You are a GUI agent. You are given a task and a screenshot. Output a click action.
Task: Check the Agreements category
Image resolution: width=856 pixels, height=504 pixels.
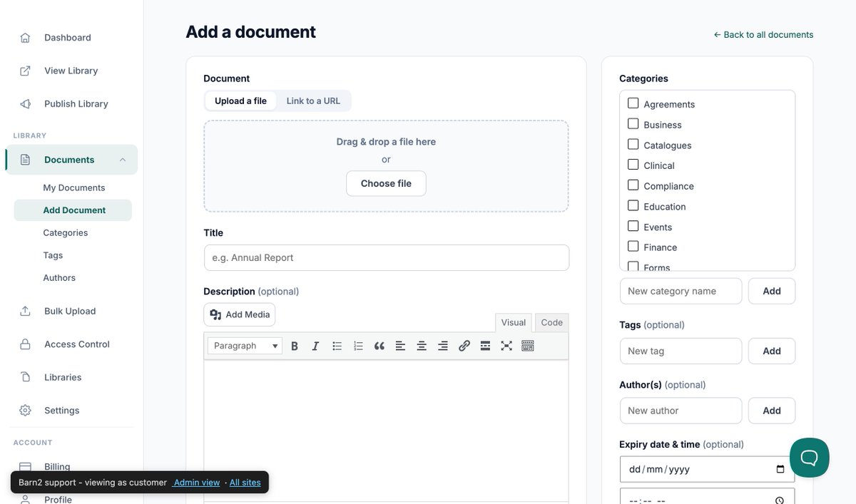633,103
